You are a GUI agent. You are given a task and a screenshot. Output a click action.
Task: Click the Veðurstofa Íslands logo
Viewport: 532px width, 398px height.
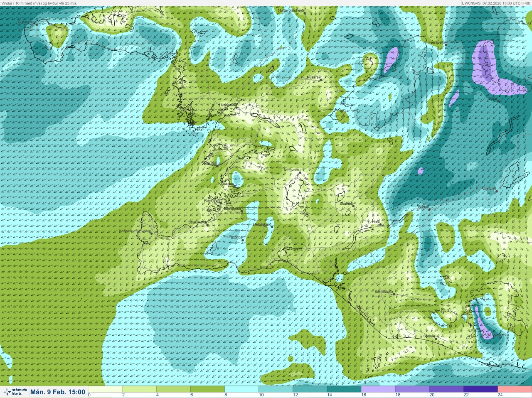[15, 392]
